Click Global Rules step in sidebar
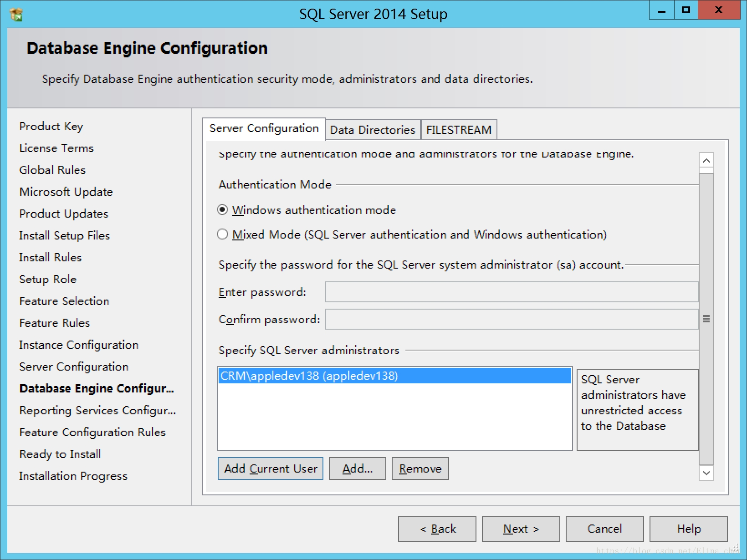Screen dimensions: 747x560 pos(52,170)
